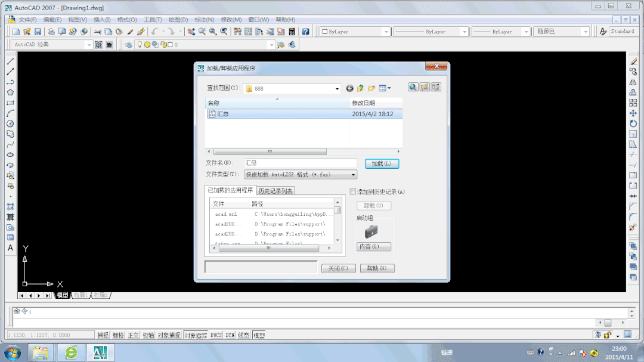This screenshot has height=362, width=644.
Task: Click the Erase tool in modify toolbar
Action: coord(633,61)
